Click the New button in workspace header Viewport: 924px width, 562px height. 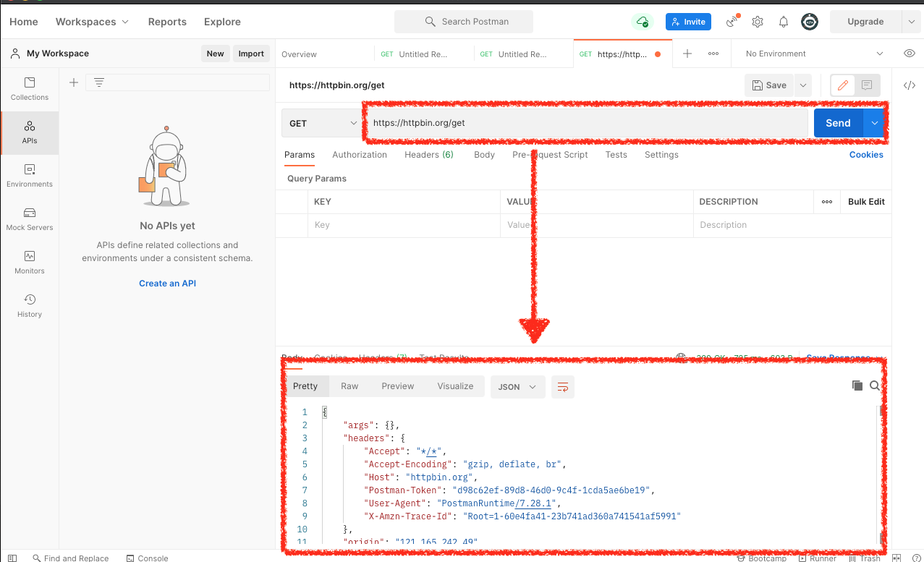(215, 54)
